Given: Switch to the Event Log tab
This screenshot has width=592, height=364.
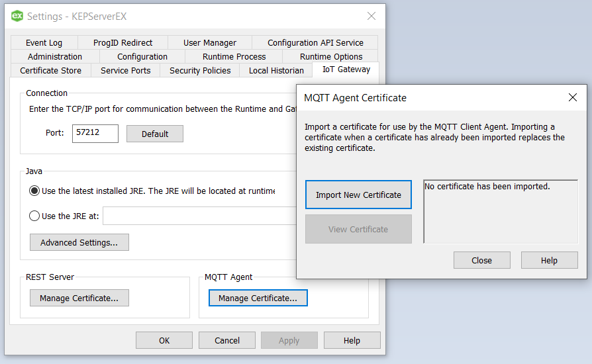Looking at the screenshot, I should (x=44, y=42).
